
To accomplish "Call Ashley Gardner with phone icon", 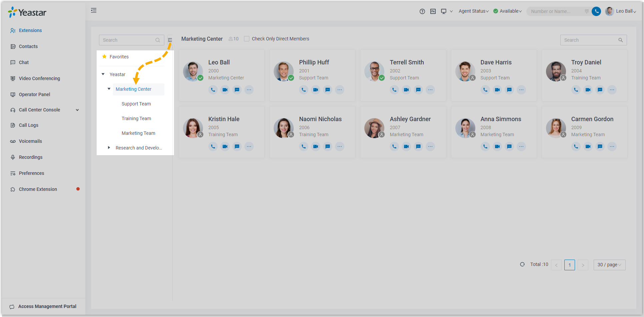I will [394, 146].
